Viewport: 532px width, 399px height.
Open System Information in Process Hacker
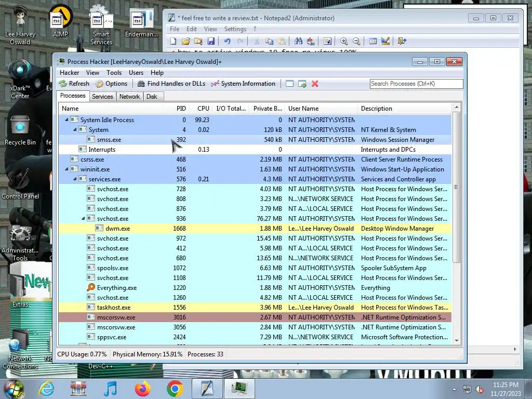click(243, 84)
